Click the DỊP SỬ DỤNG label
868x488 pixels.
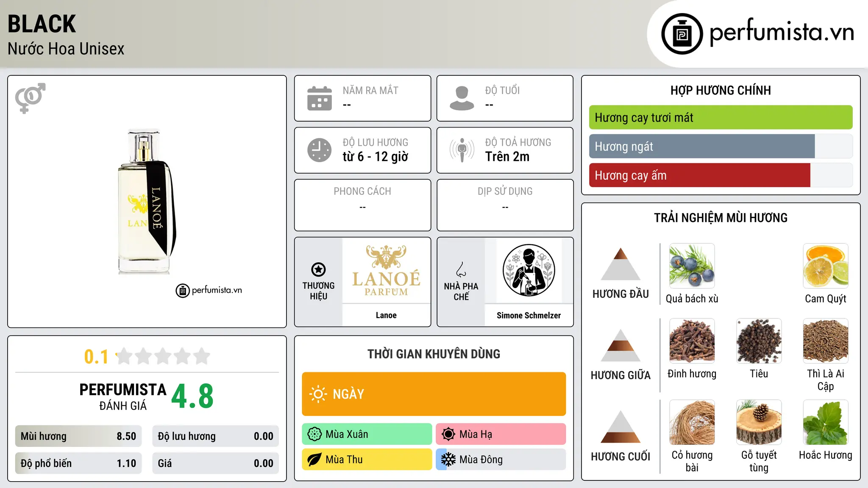[x=505, y=191]
